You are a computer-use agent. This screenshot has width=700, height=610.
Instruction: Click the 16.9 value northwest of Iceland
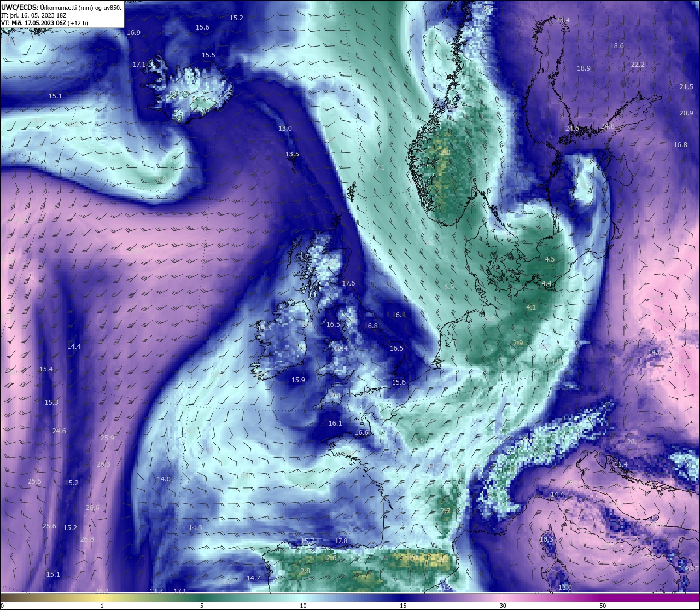tap(133, 33)
